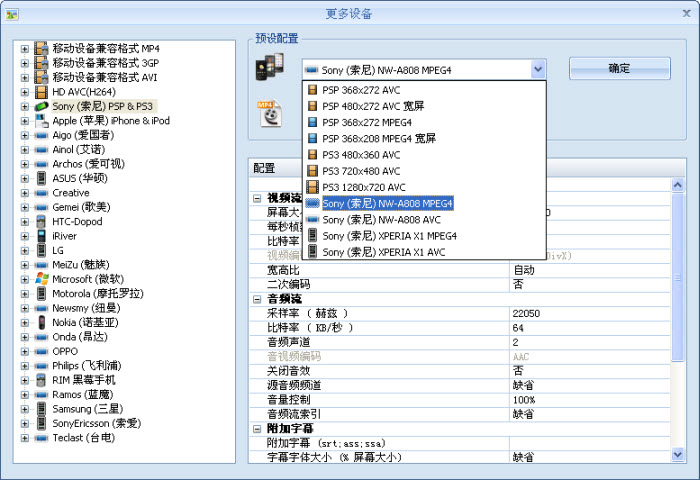
Task: Click the HD AVC(H264) format icon
Action: click(x=41, y=92)
